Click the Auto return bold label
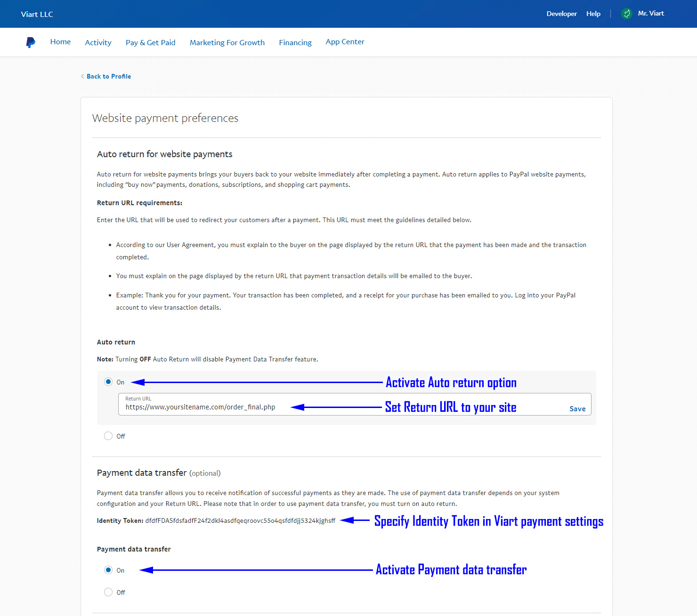The image size is (697, 616). (116, 342)
